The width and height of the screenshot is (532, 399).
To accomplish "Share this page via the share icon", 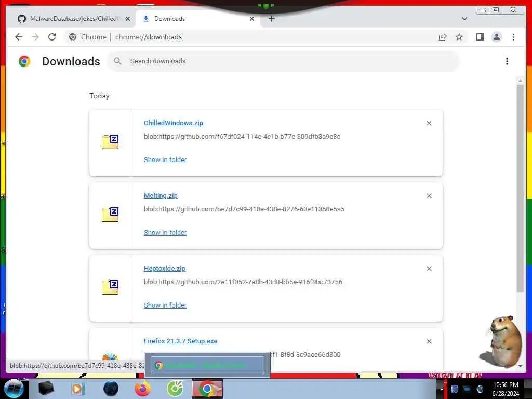I will (443, 37).
